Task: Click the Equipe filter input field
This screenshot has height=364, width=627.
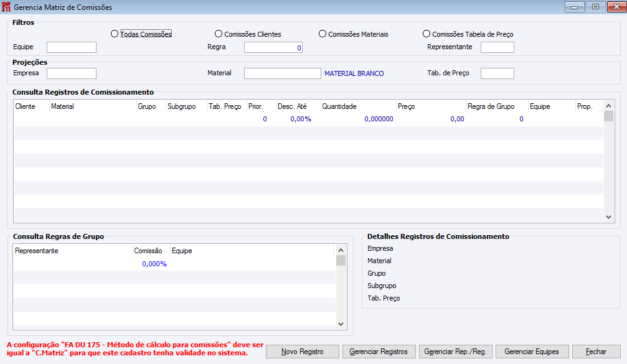Action: pos(72,47)
